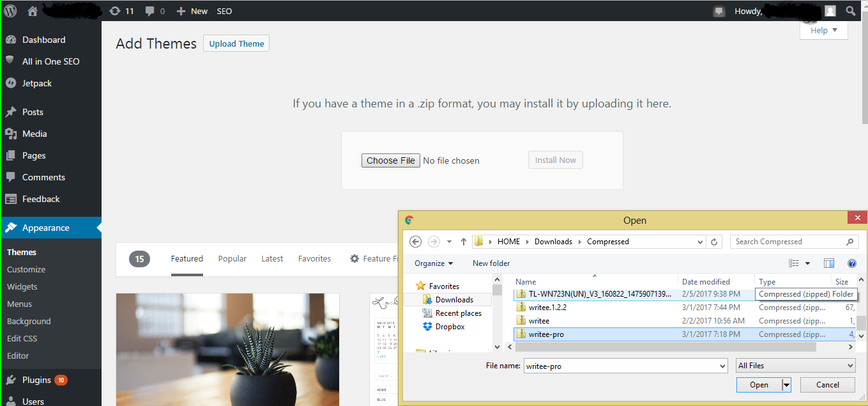The width and height of the screenshot is (868, 406).
Task: Click the Recent places icon
Action: [428, 313]
